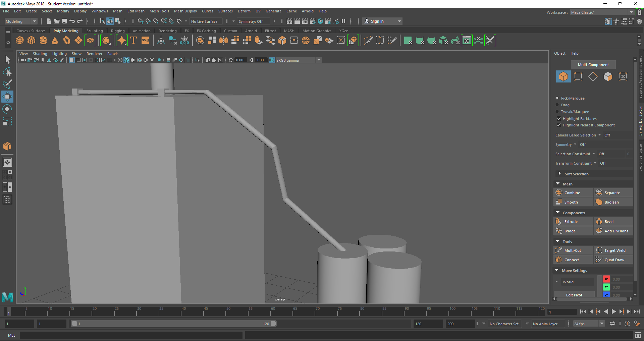
Task: Click the Play forwards button
Action: pos(613,311)
